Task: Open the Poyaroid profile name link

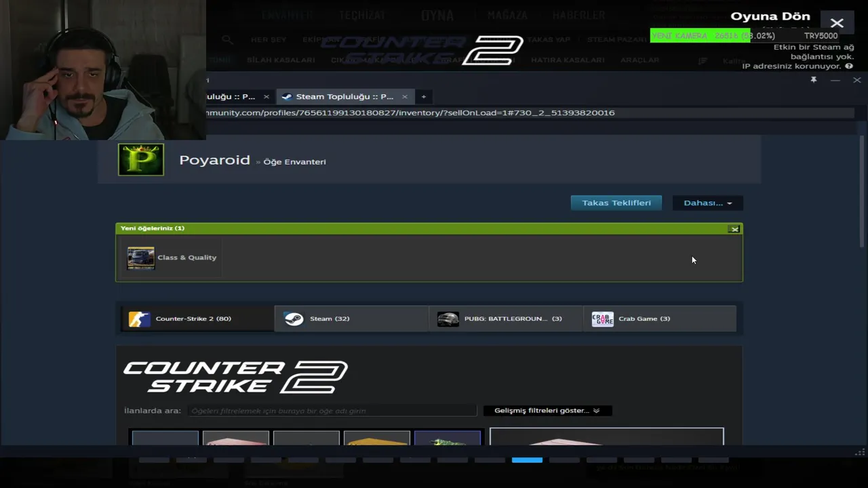Action: (x=214, y=160)
